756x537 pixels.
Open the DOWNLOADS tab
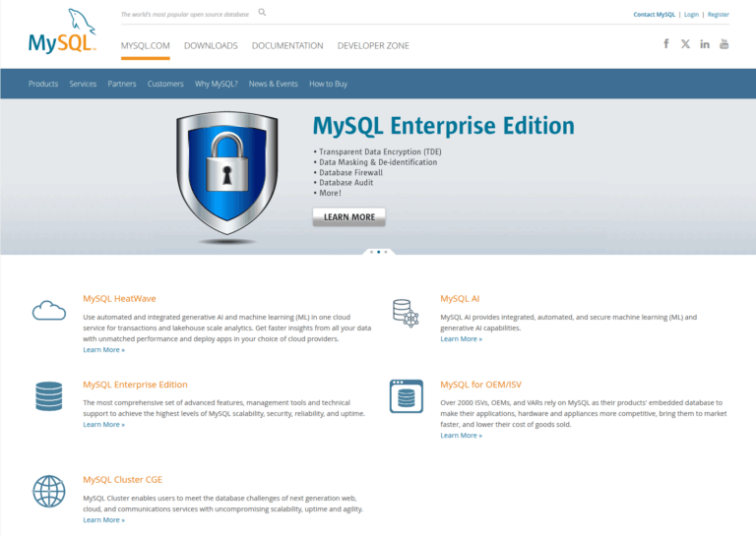pos(211,46)
